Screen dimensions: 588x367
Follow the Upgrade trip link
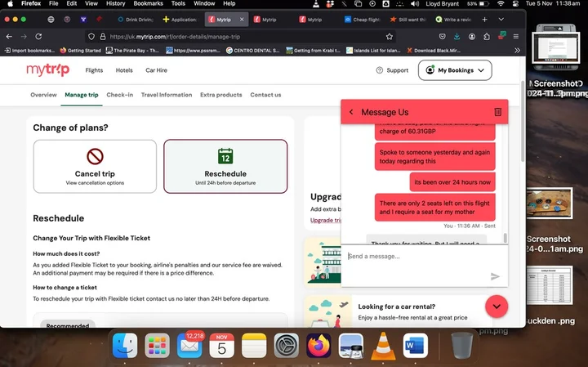[x=326, y=220]
